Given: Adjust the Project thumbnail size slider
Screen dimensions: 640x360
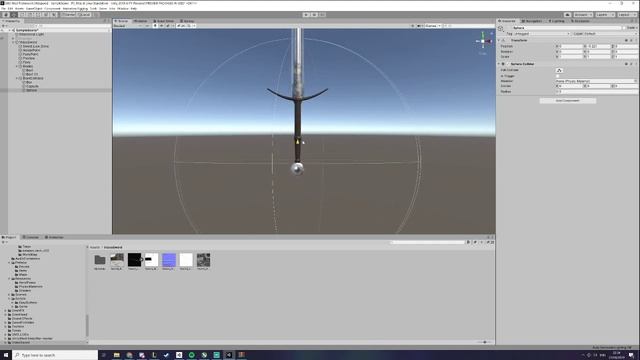Looking at the screenshot, I should pyautogui.click(x=484, y=342).
